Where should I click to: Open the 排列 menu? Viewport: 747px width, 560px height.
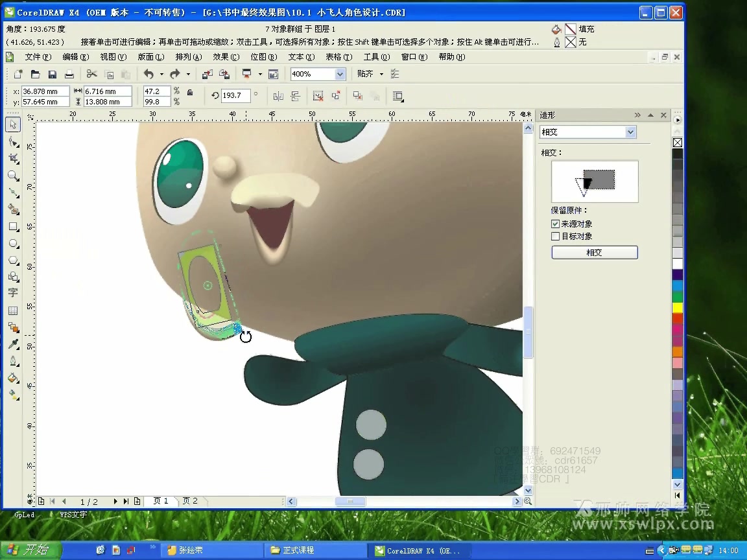coord(189,56)
